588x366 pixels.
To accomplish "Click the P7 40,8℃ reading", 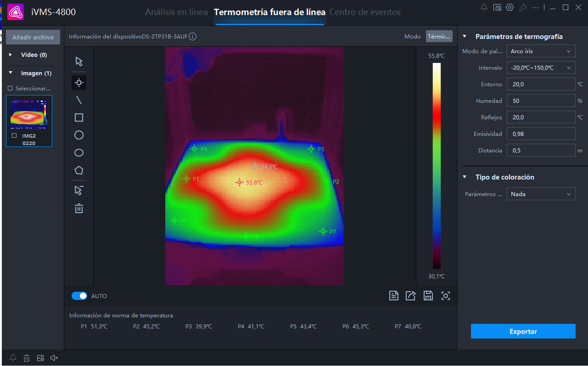I will click(x=408, y=326).
